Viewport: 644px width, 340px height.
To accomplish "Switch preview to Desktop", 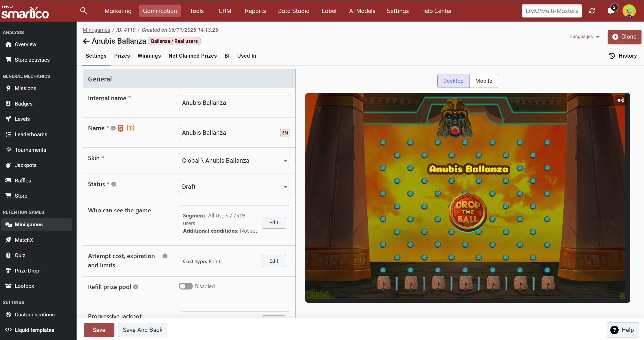I will click(x=453, y=81).
